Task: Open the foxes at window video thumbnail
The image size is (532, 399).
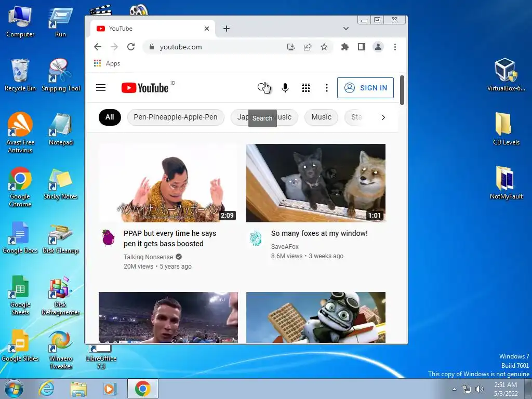Action: coord(316,183)
